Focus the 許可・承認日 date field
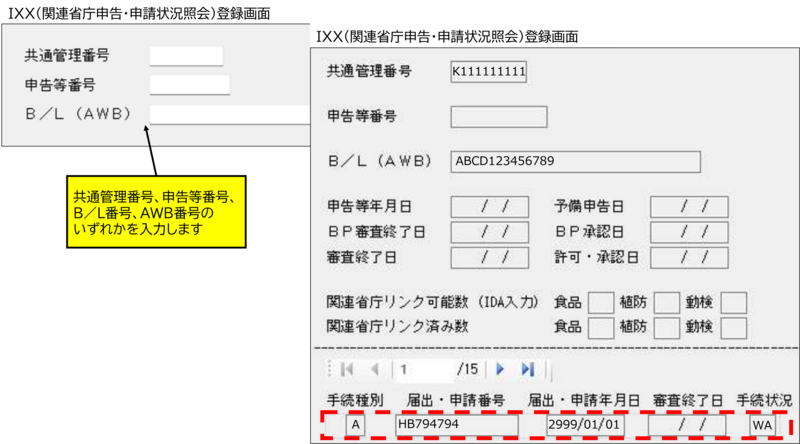 [687, 257]
